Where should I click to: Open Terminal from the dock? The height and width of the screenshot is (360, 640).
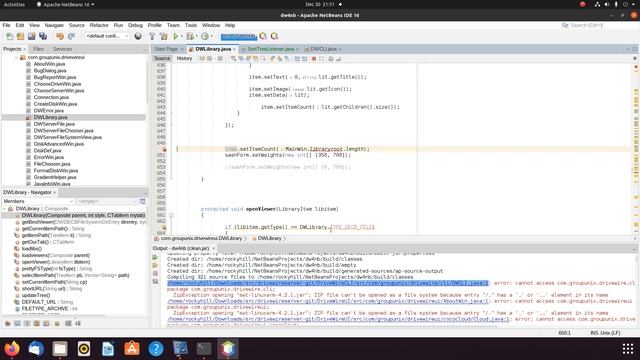click(x=204, y=349)
